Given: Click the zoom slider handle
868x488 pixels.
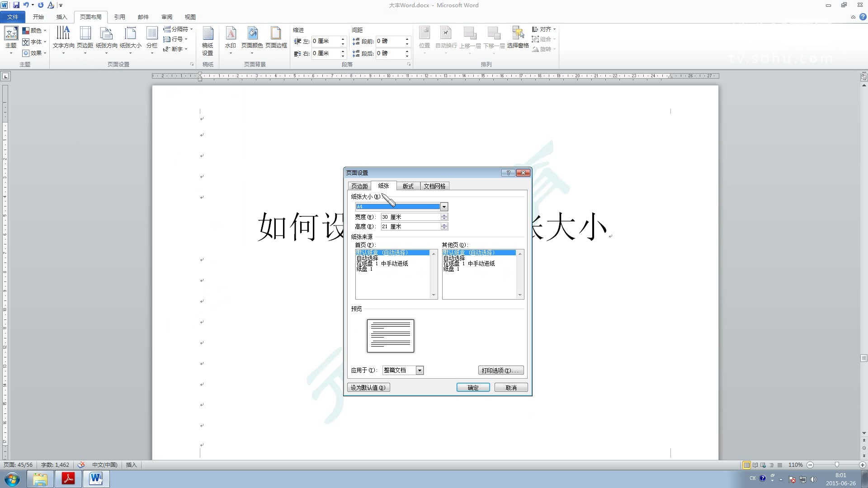Looking at the screenshot, I should pyautogui.click(x=837, y=465).
